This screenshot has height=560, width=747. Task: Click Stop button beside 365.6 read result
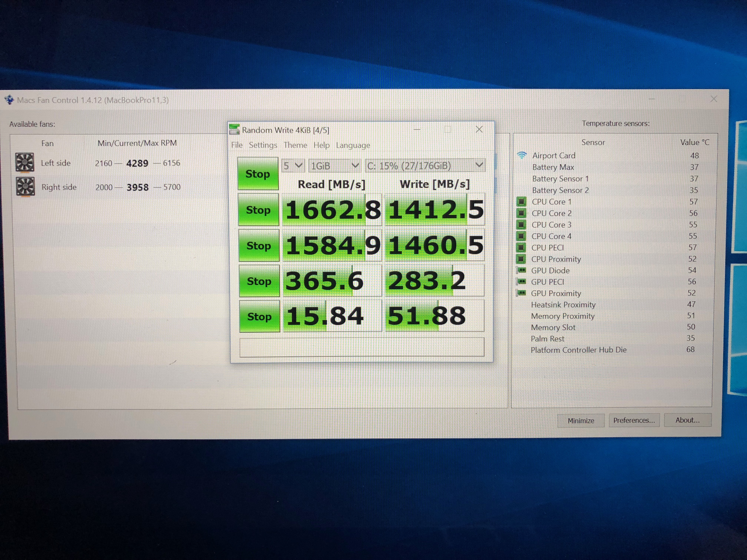point(259,281)
